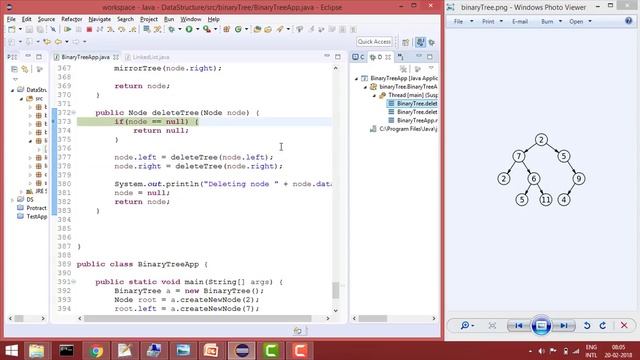Open the Navigate menu

coord(100,19)
